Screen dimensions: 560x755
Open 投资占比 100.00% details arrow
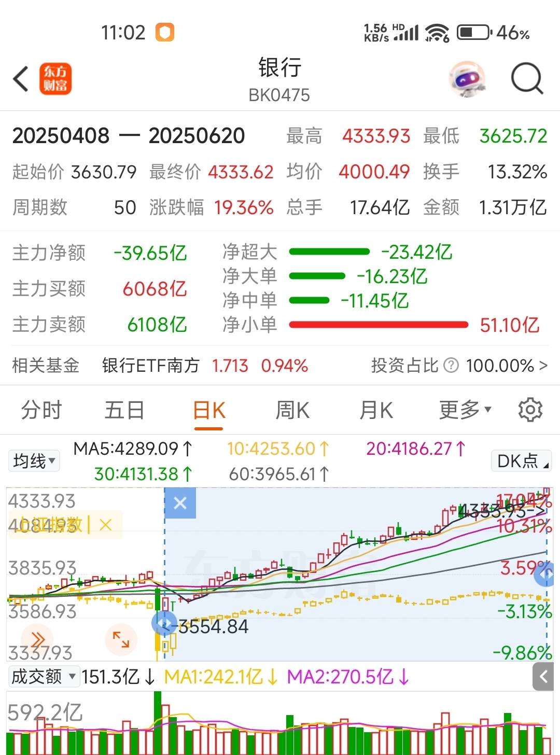[x=543, y=365]
